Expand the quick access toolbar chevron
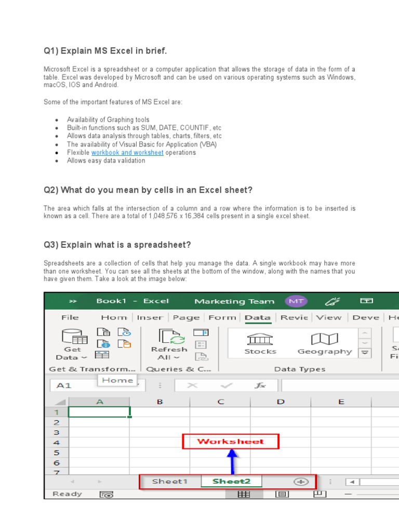The width and height of the screenshot is (399, 532). [73, 301]
